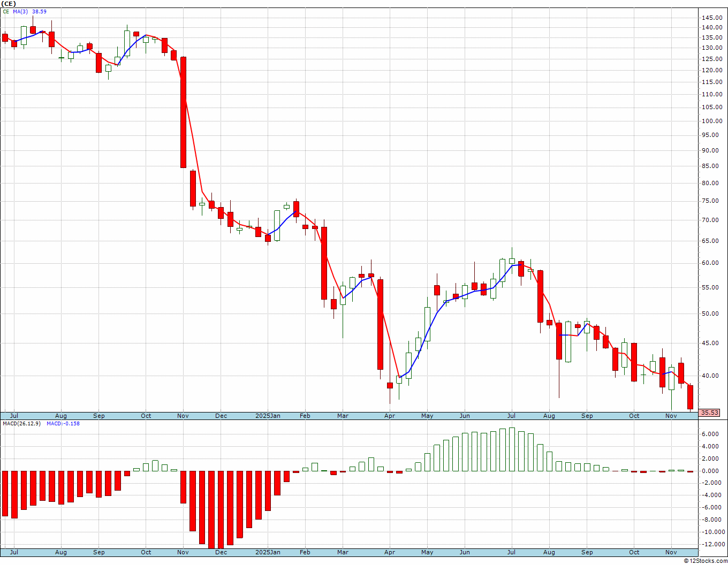
Task: Click Apr on the MACD panel time axis
Action: (390, 552)
